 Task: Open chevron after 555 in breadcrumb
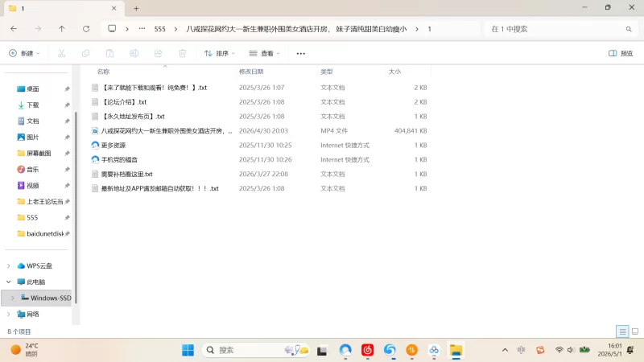coord(175,29)
